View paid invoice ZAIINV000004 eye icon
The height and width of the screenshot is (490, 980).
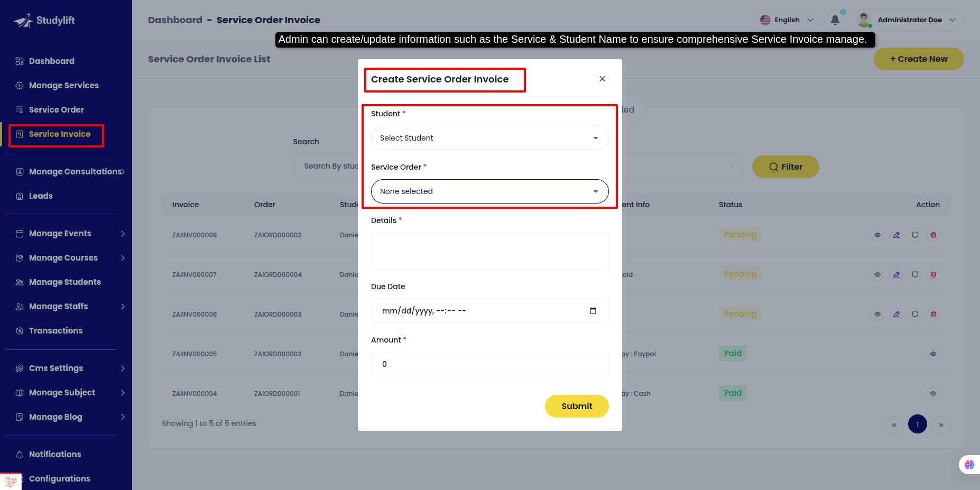point(933,393)
